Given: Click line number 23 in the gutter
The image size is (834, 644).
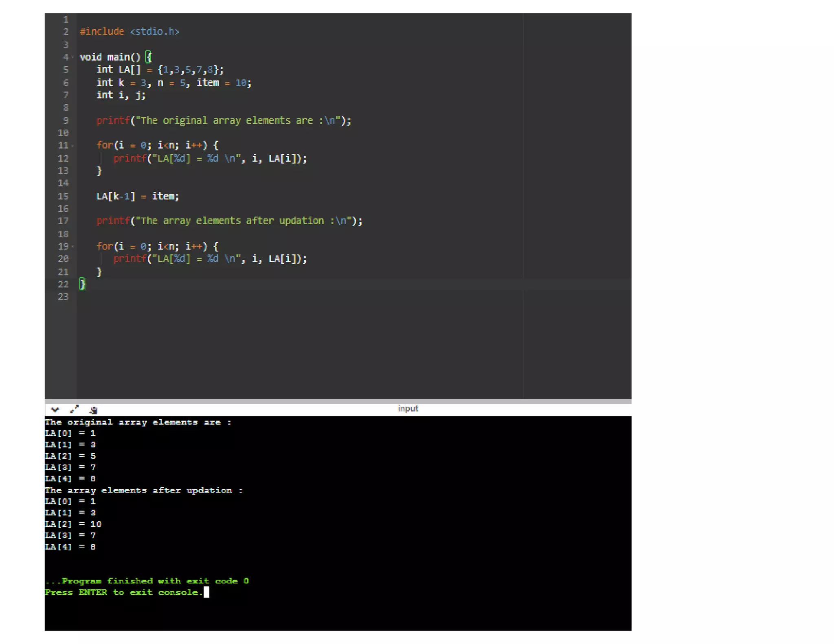Looking at the screenshot, I should tap(63, 297).
